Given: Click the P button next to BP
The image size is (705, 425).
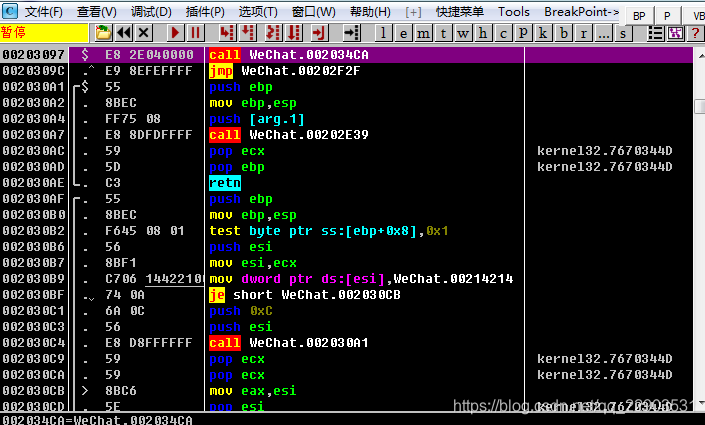Looking at the screenshot, I should coord(667,16).
